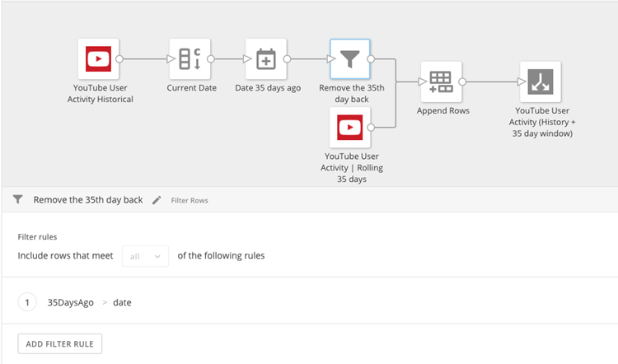Click the 'Filter Rows' type label

point(190,200)
